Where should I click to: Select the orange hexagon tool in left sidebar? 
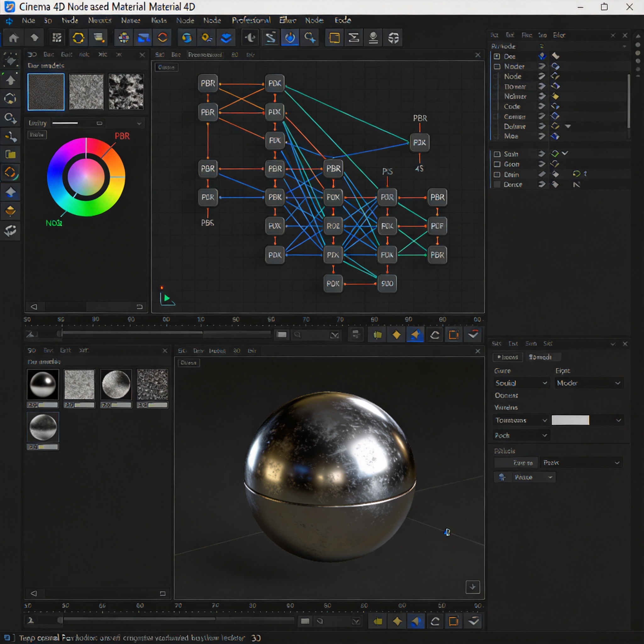click(x=10, y=173)
